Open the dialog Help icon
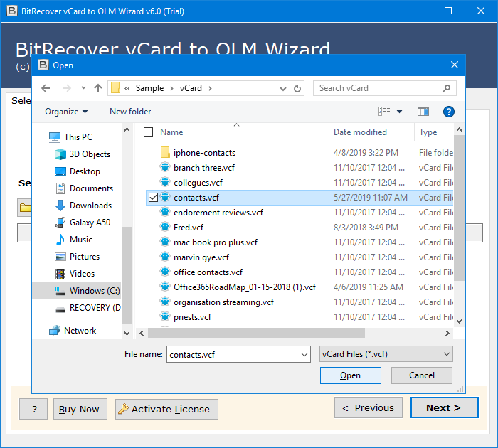 448,112
